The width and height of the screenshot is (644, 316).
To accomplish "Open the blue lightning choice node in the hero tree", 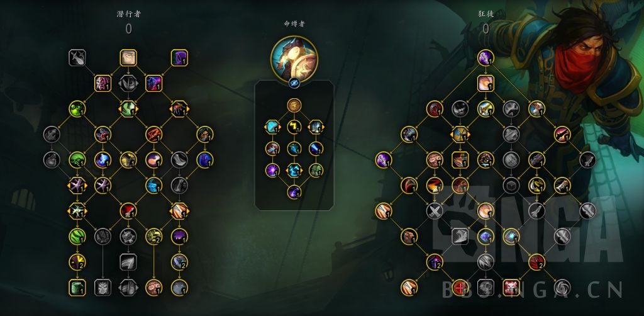I will point(294,170).
